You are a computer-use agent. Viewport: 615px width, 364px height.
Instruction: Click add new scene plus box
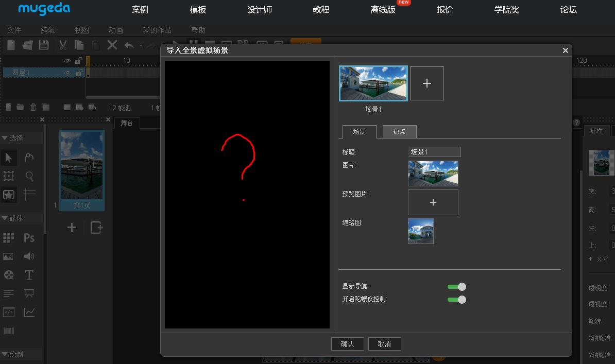point(426,83)
